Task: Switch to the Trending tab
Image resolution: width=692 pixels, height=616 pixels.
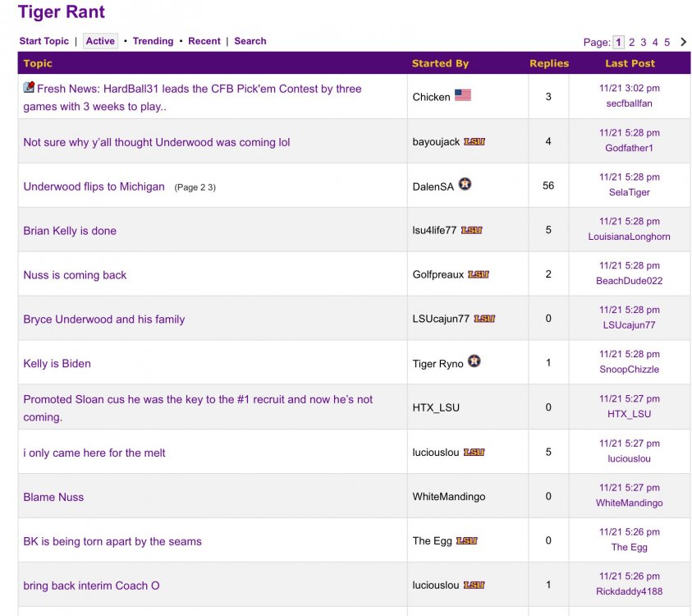Action: [153, 41]
